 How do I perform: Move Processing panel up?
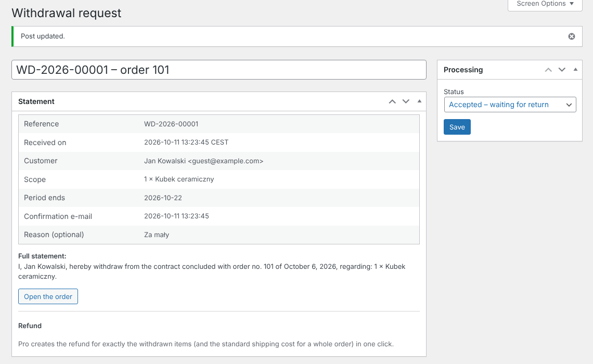click(x=548, y=70)
